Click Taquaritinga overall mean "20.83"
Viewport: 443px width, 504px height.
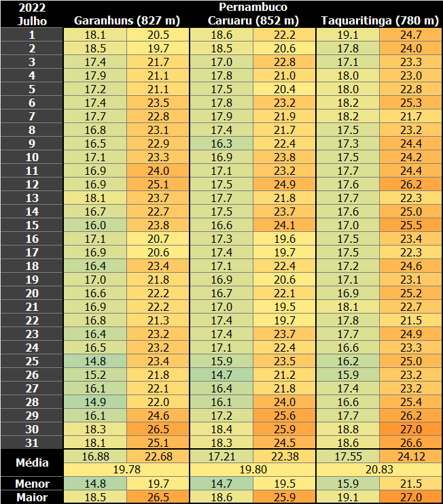[379, 469]
